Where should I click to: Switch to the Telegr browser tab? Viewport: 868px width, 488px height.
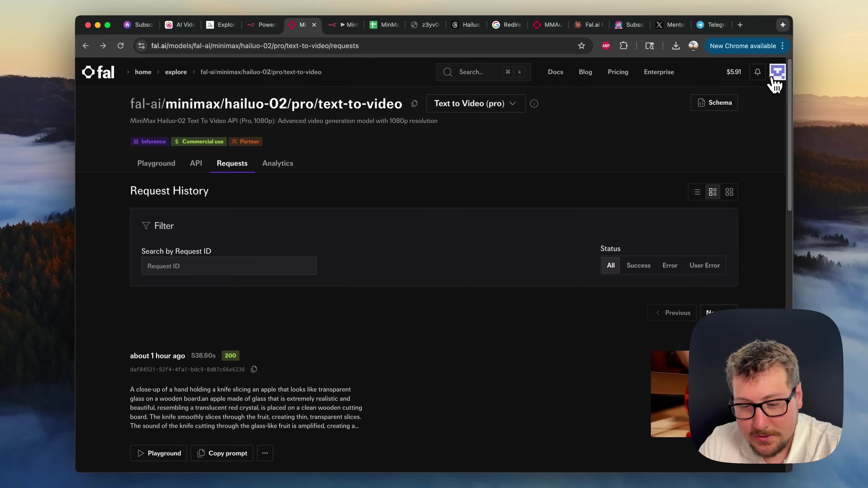coord(712,25)
